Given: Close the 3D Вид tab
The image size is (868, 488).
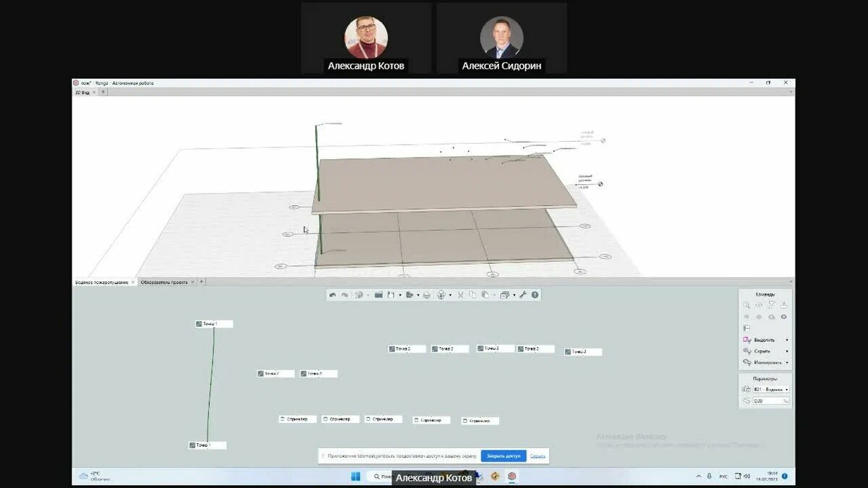Looking at the screenshot, I should click(x=94, y=93).
